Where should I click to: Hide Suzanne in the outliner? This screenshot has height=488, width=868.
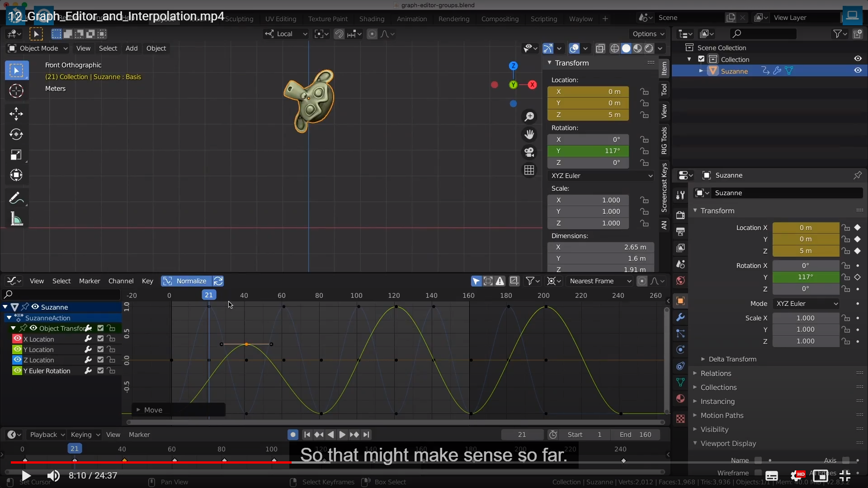pos(858,70)
